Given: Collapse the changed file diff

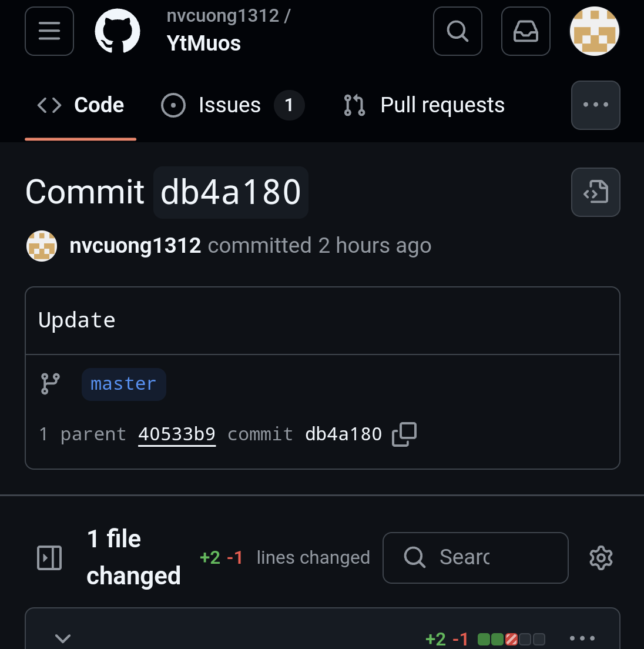Looking at the screenshot, I should click(x=63, y=638).
